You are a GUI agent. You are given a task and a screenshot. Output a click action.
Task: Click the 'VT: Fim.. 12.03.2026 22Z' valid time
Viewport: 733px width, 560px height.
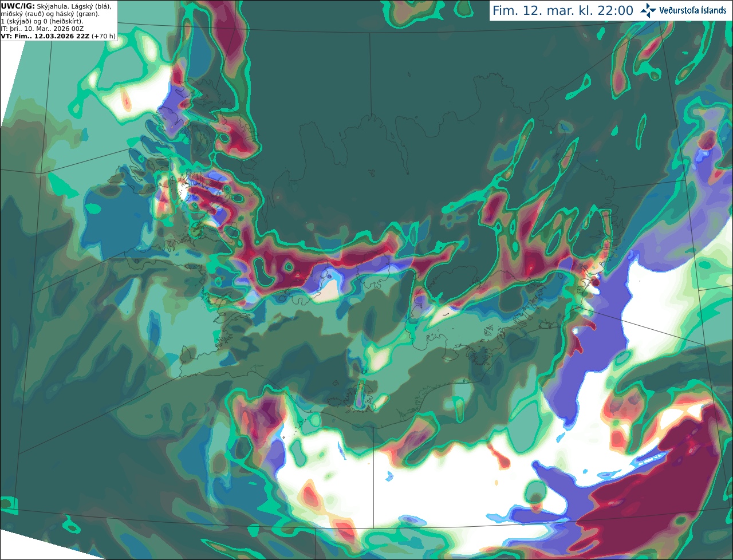point(45,36)
